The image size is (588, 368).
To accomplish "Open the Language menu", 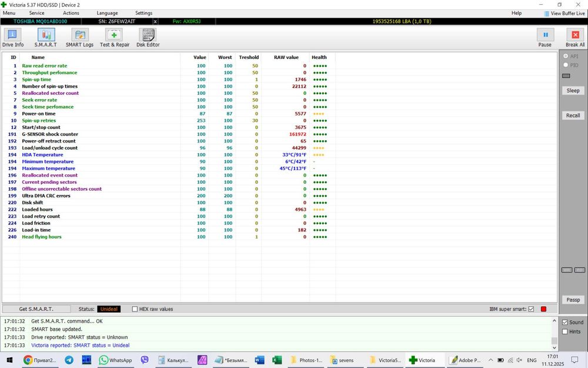I will (107, 13).
